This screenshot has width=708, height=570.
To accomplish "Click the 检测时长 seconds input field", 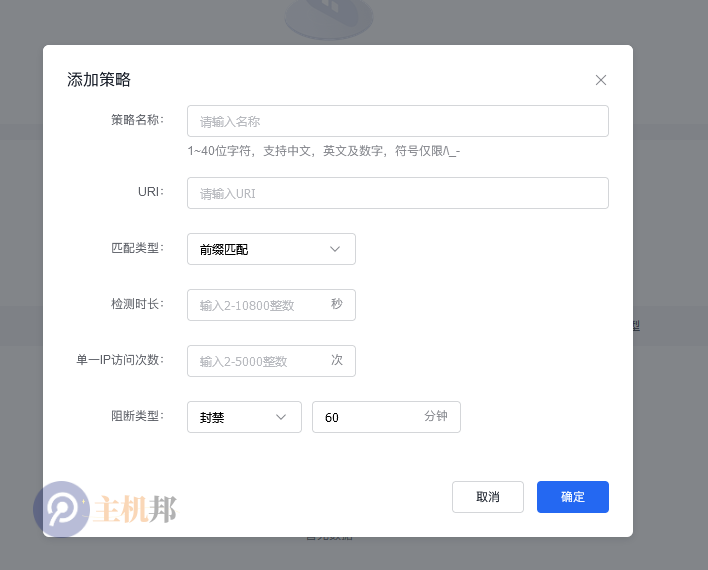I will click(271, 305).
